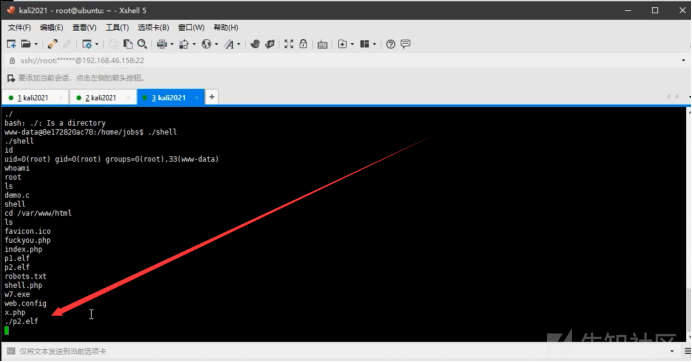This screenshot has width=692, height=362.
Task: Click the keyboard key-mapping toolbar icon
Action: [323, 44]
